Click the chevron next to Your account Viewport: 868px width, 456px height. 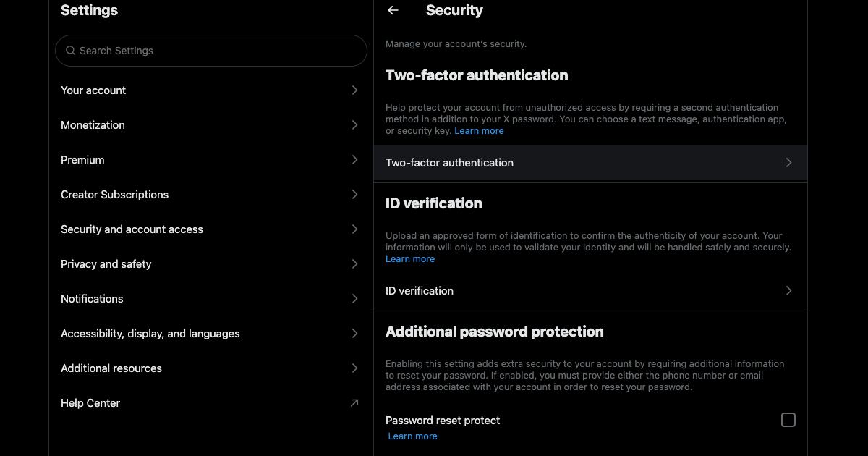(x=354, y=90)
